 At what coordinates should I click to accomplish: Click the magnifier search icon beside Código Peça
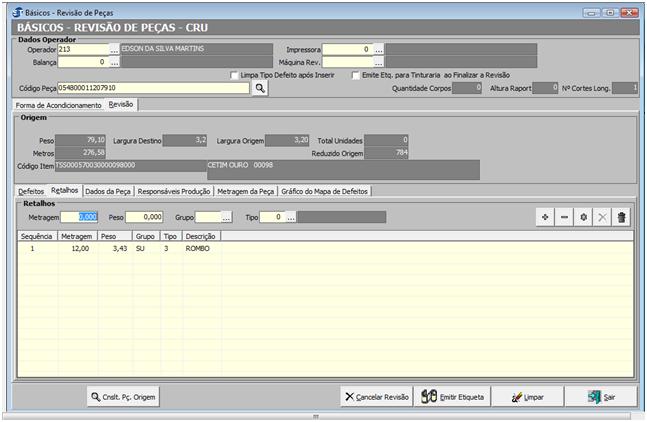pyautogui.click(x=259, y=88)
